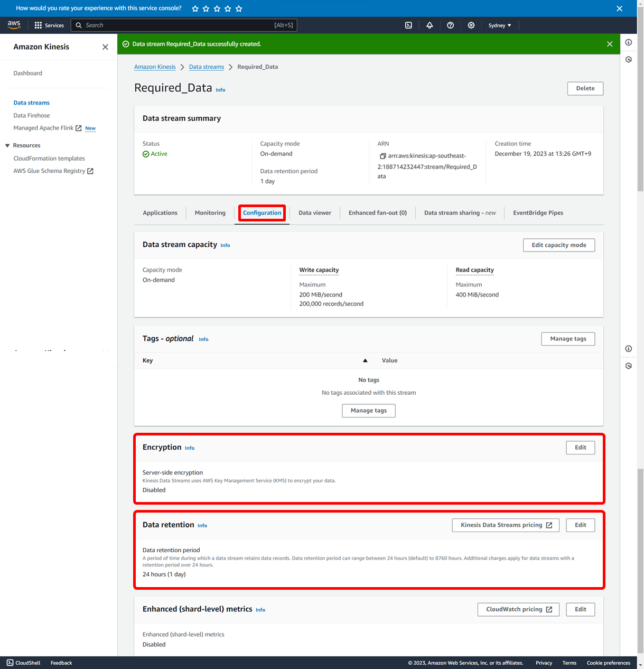This screenshot has height=669, width=644.
Task: Switch to the Applications tab
Action: [160, 213]
